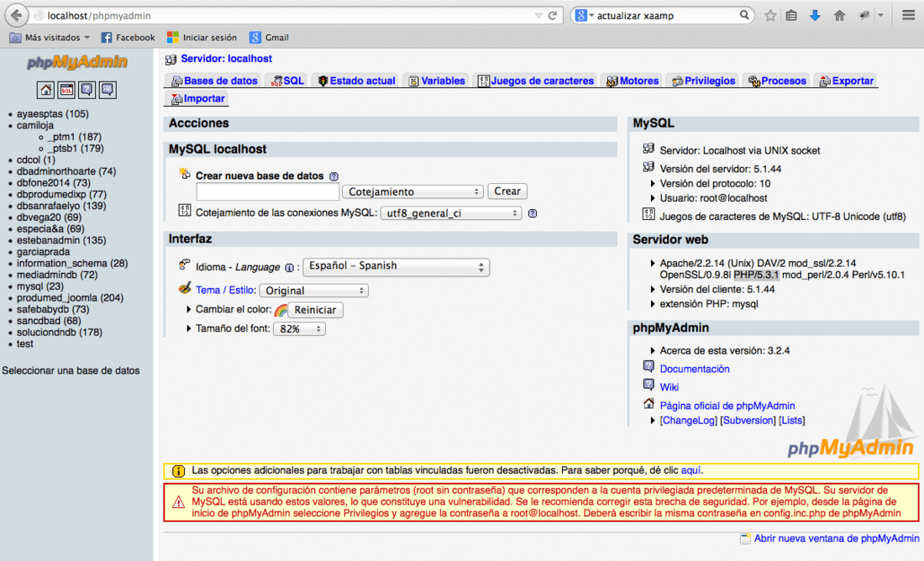The height and width of the screenshot is (561, 924).
Task: Click the document icon beside Documentación
Action: 648,367
